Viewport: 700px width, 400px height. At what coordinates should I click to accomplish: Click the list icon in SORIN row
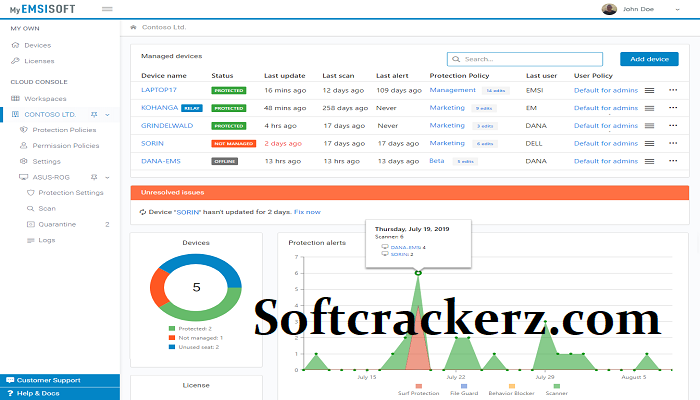tap(650, 143)
